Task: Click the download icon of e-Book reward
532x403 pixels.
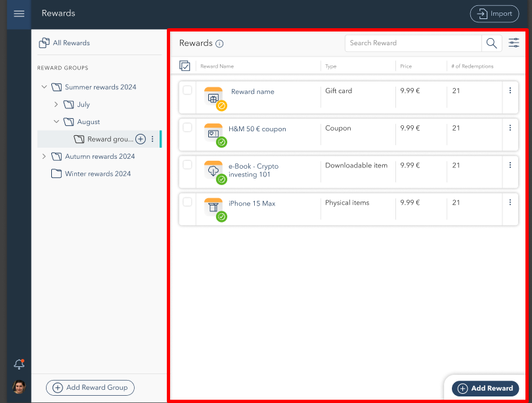Action: (x=213, y=171)
